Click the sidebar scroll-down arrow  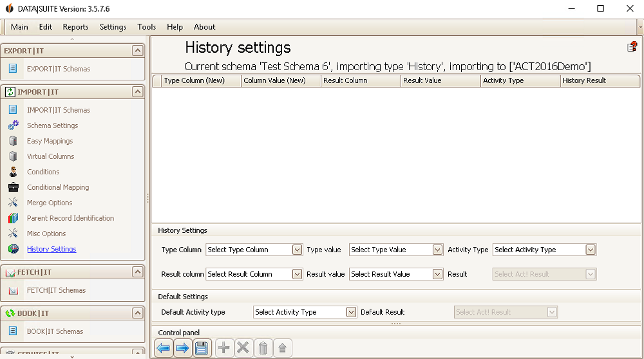pos(72,357)
